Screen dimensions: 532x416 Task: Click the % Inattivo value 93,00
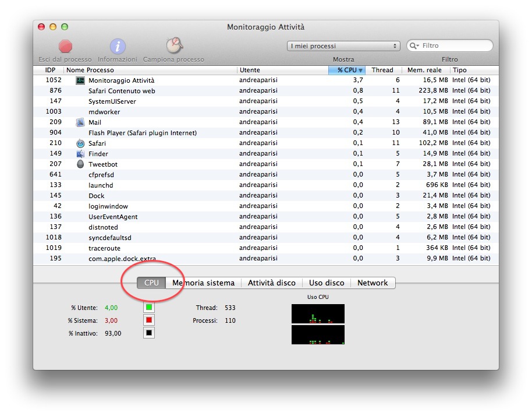click(x=113, y=333)
